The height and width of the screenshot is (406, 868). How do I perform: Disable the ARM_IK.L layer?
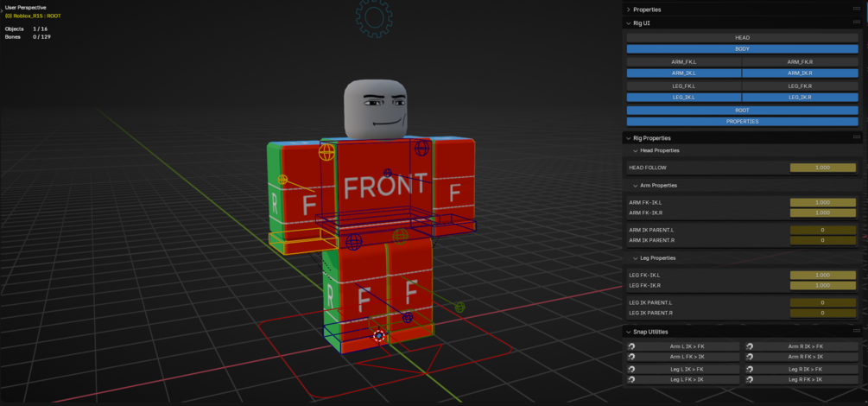684,73
